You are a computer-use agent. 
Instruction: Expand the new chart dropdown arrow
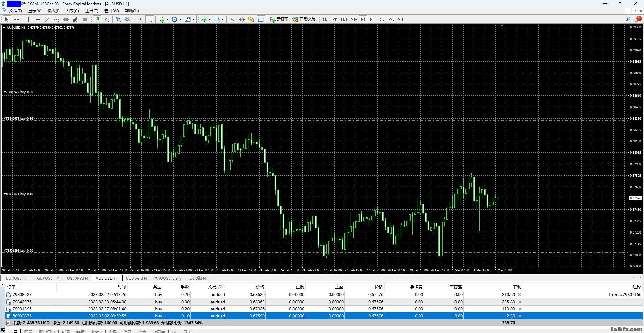click(x=209, y=19)
